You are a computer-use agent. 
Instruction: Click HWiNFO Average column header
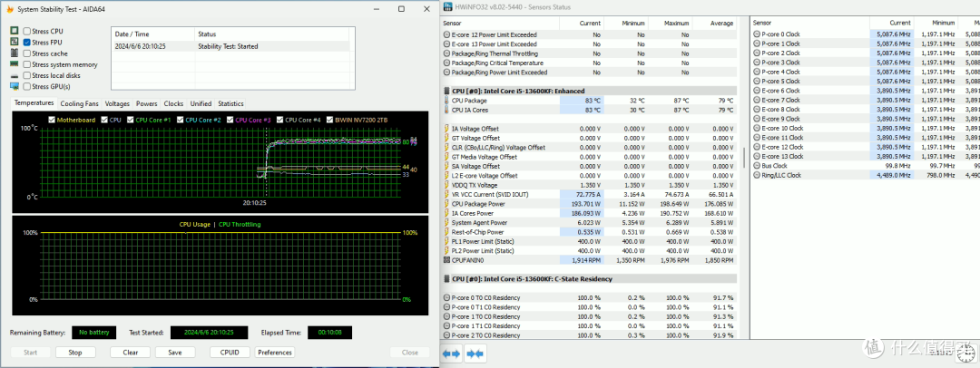(x=714, y=24)
